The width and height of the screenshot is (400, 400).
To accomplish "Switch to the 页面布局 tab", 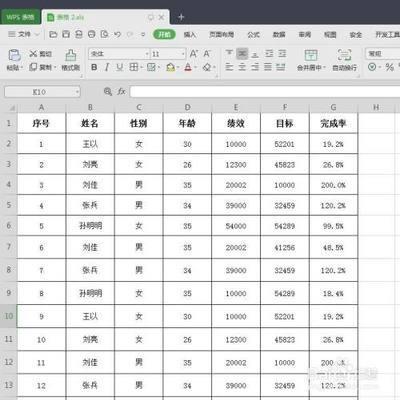I will point(221,34).
